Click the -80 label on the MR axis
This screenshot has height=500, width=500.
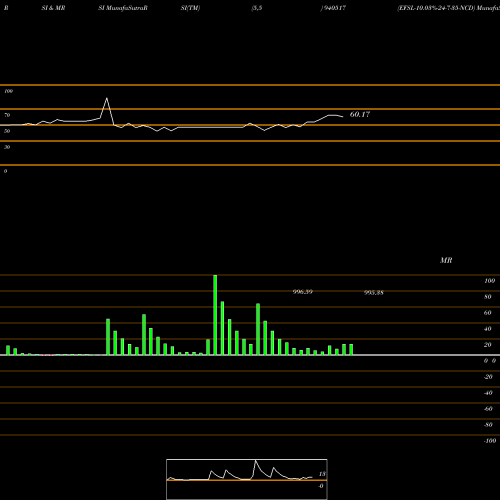[x=488, y=425]
